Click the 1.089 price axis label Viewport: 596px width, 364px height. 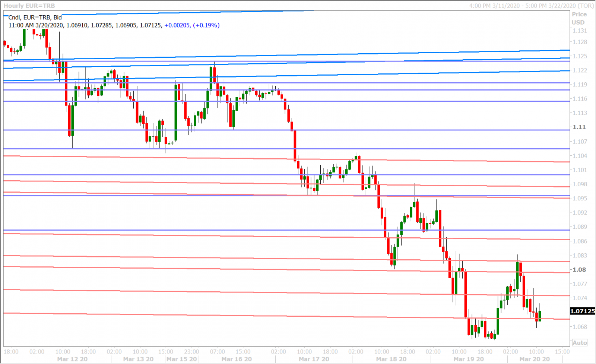click(x=580, y=227)
